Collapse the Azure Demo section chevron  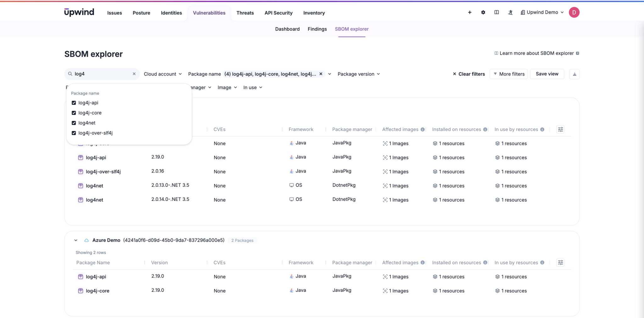(x=76, y=240)
